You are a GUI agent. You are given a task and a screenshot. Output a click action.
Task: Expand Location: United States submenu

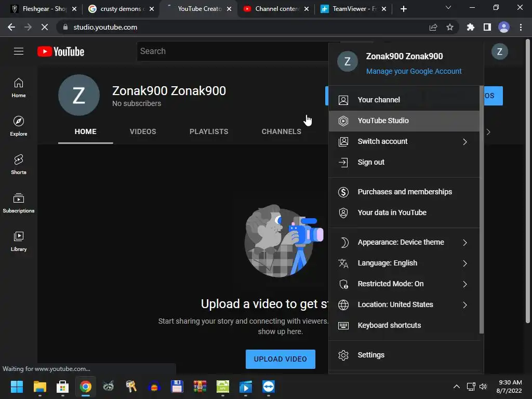404,304
